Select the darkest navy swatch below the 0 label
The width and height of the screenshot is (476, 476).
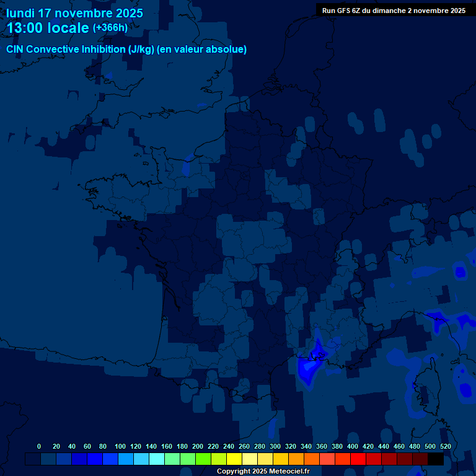pos(33,459)
